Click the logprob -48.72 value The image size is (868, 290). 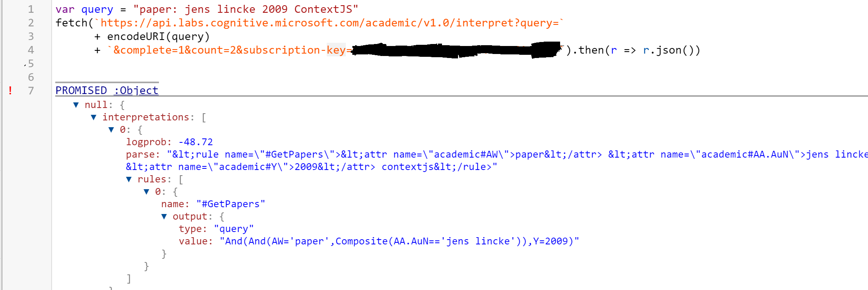[x=195, y=142]
